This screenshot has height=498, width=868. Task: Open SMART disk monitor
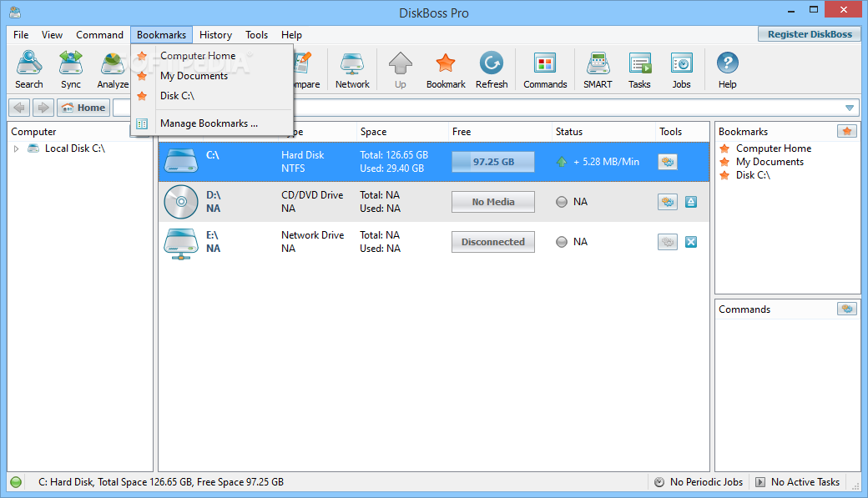(x=598, y=70)
